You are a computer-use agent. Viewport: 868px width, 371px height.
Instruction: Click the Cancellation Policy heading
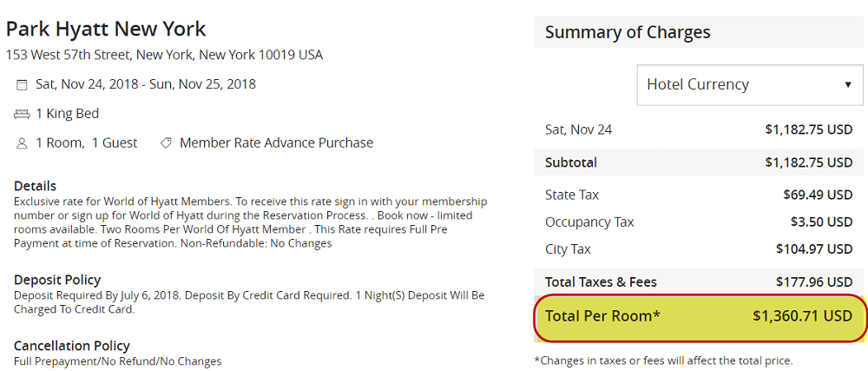[72, 346]
